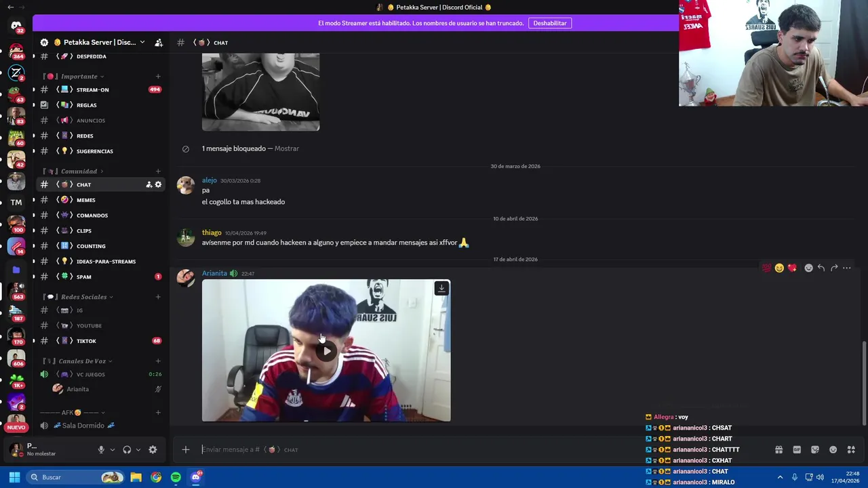Open alejo's user profile name
Viewport: 868px width, 488px height.
210,180
